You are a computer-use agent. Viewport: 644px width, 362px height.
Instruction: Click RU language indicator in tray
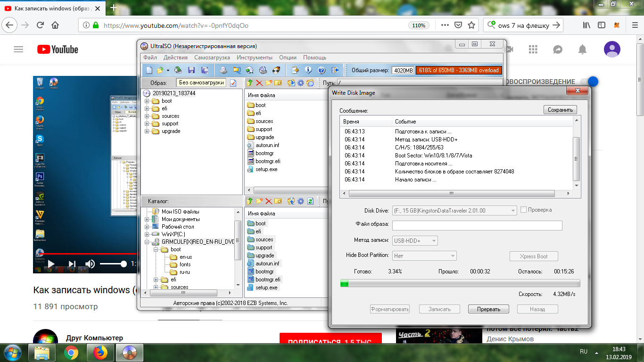(584, 352)
